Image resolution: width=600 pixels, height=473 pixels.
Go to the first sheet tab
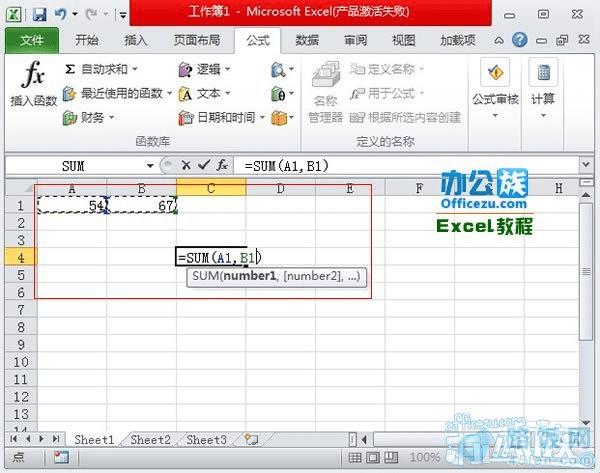tap(13, 439)
